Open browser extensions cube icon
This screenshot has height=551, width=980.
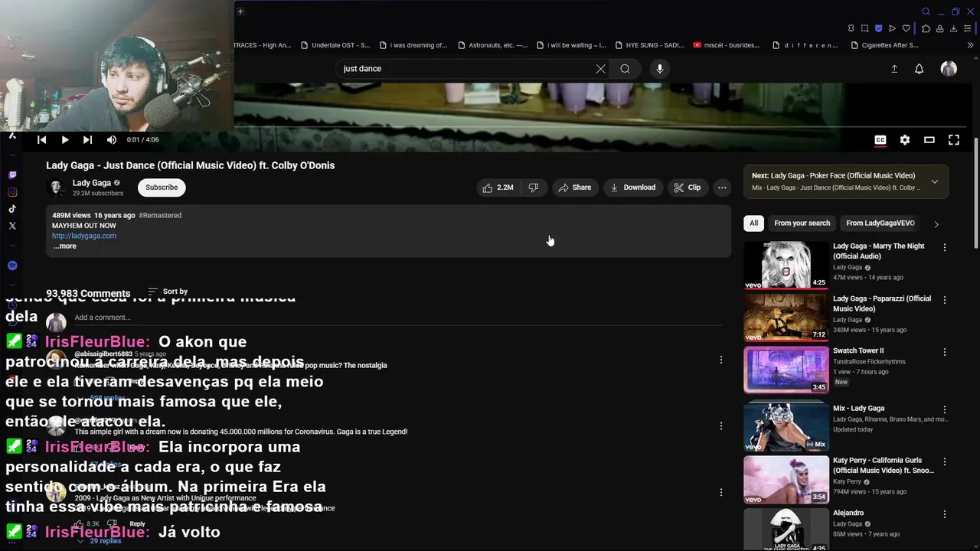point(926,28)
